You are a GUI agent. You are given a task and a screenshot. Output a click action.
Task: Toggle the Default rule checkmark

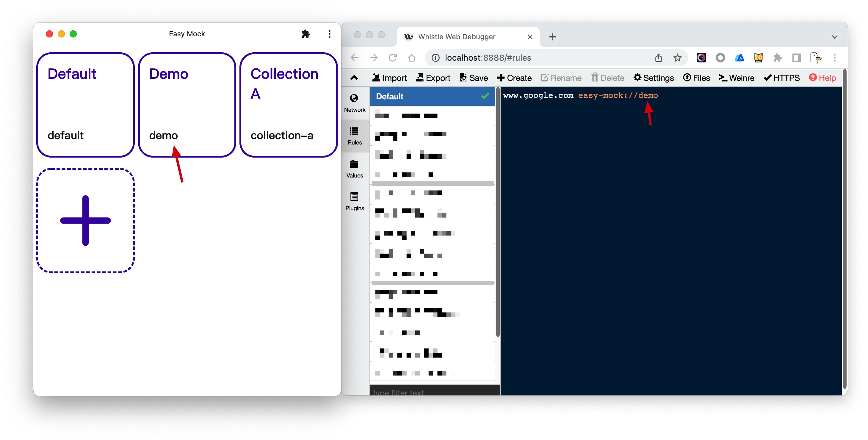coord(485,96)
